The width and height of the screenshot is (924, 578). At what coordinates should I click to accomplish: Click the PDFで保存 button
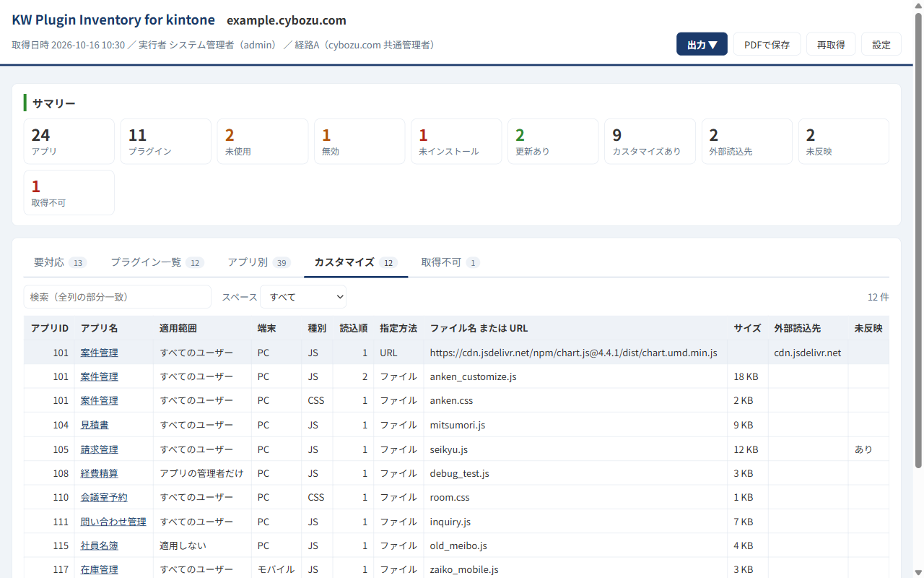click(767, 44)
